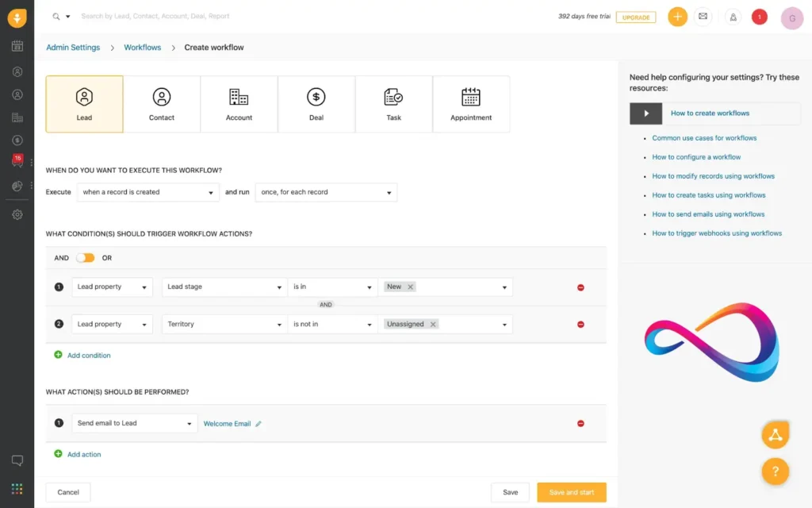812x508 pixels.
Task: Expand the 'when a record is created' dropdown
Action: [147, 192]
